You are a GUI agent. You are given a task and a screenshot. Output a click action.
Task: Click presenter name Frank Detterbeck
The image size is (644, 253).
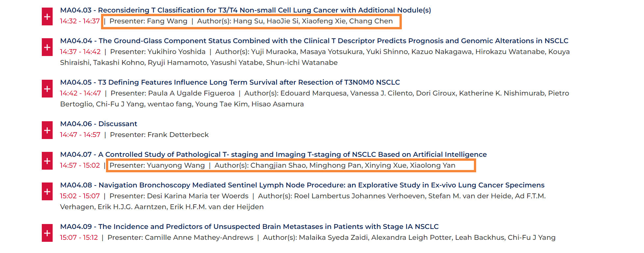178,135
